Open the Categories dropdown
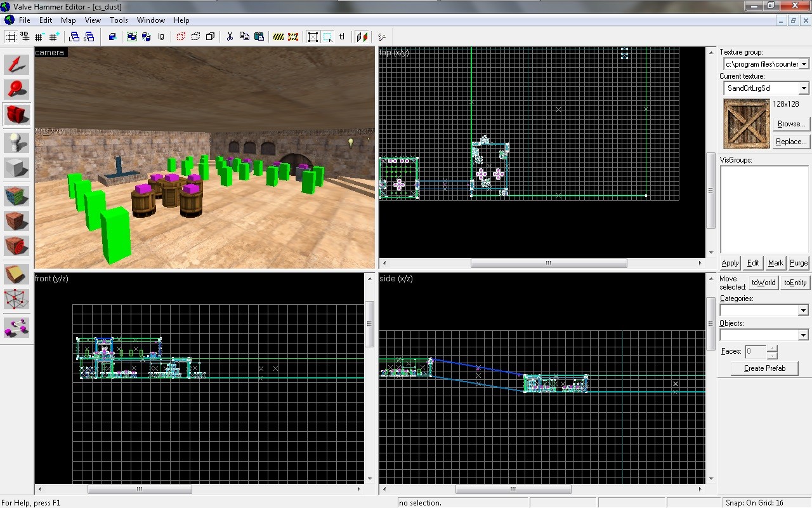Screen dimensions: 812x508 (804, 310)
